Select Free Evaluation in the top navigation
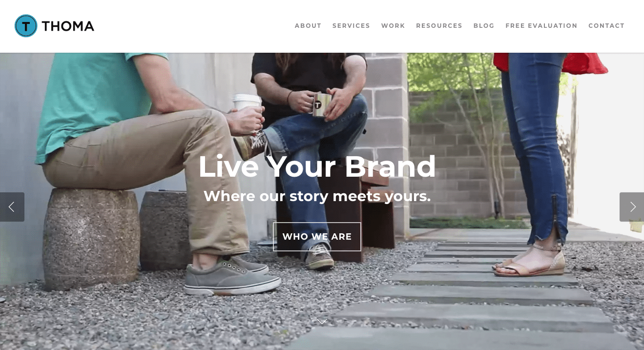Viewport: 644px width, 350px height. click(541, 26)
